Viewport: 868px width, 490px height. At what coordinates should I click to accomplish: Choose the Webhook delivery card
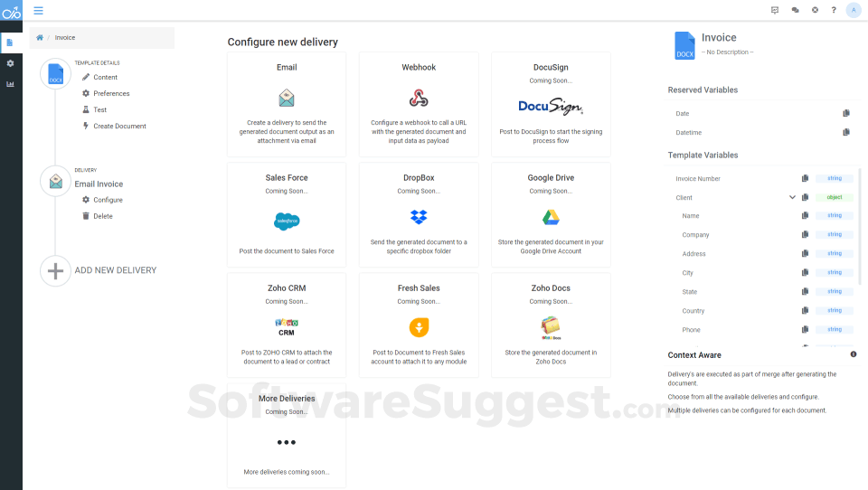point(419,104)
